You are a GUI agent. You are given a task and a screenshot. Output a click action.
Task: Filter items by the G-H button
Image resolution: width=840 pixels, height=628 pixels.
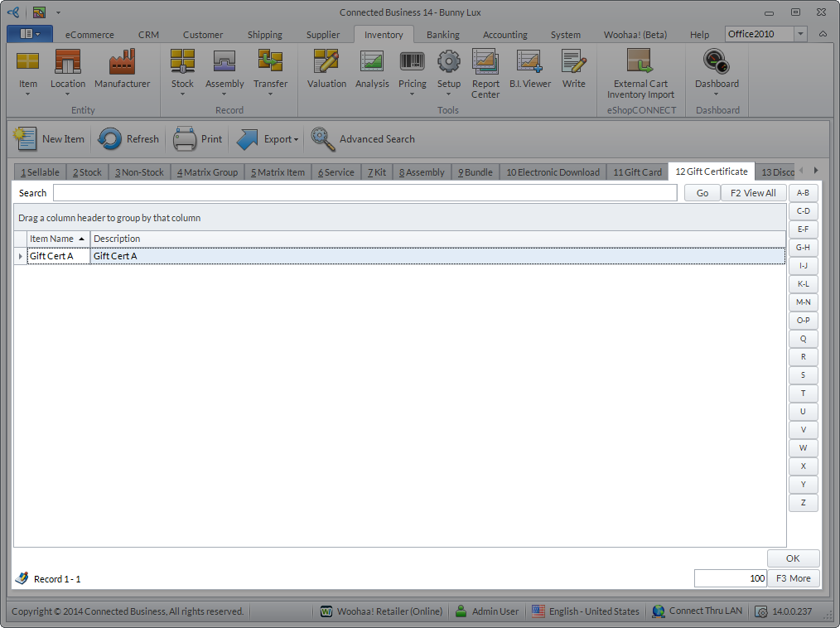803,248
